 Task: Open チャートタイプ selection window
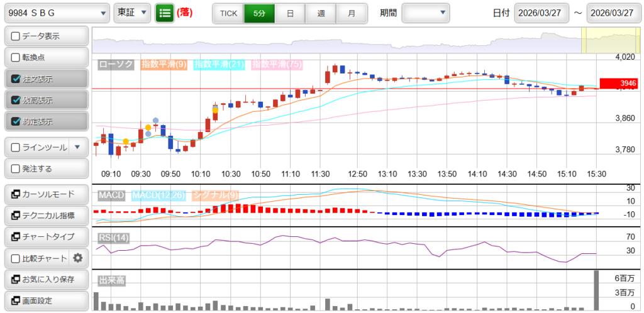pos(45,236)
